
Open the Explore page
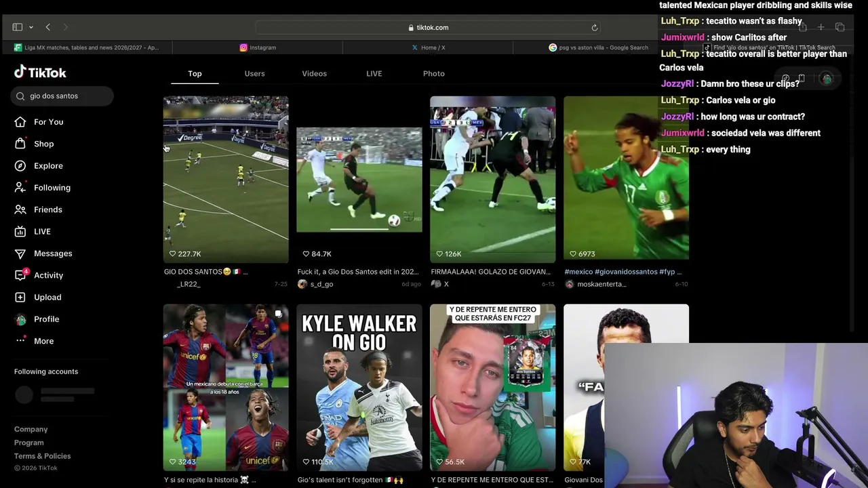point(39,165)
